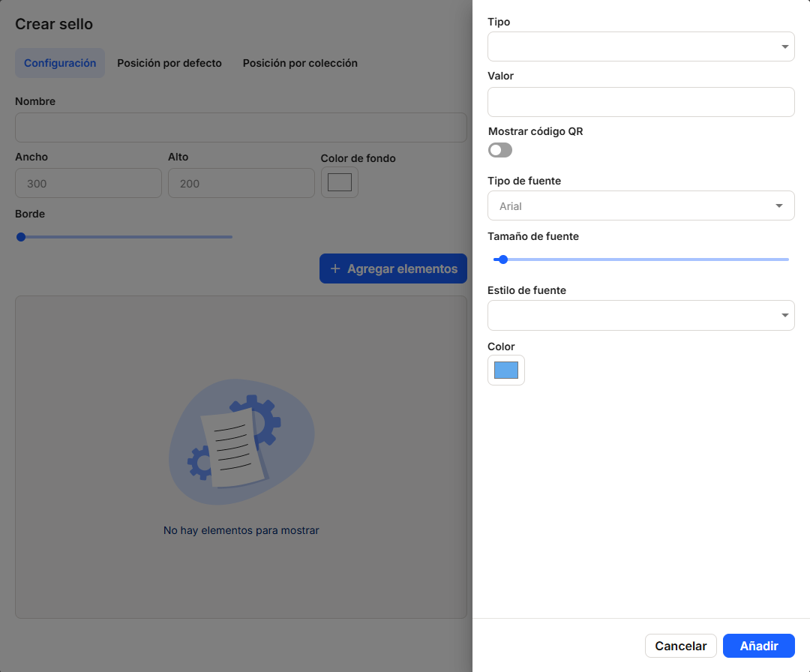Switch to the Configuración tab
810x672 pixels.
pyautogui.click(x=60, y=63)
